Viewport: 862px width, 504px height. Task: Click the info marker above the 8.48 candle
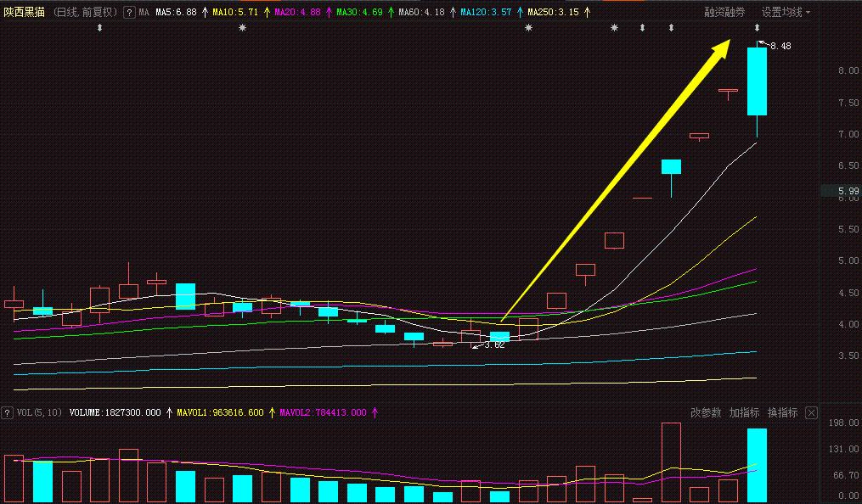tap(757, 27)
